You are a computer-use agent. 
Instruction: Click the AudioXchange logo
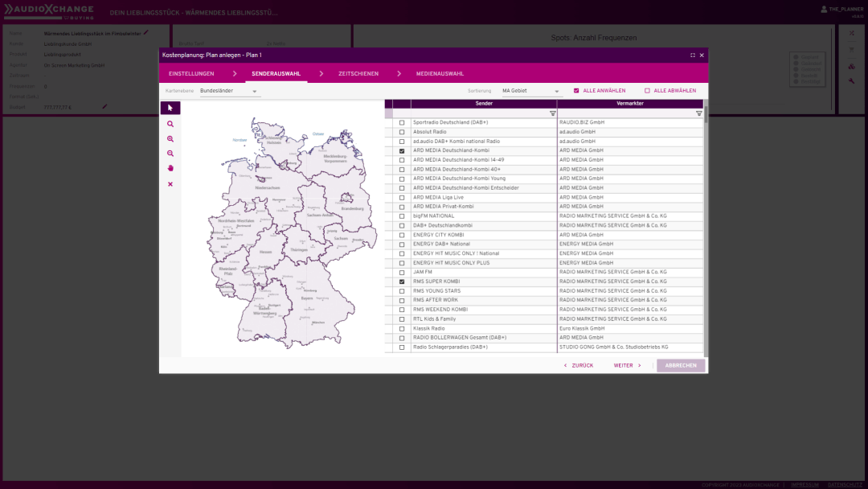tap(49, 11)
